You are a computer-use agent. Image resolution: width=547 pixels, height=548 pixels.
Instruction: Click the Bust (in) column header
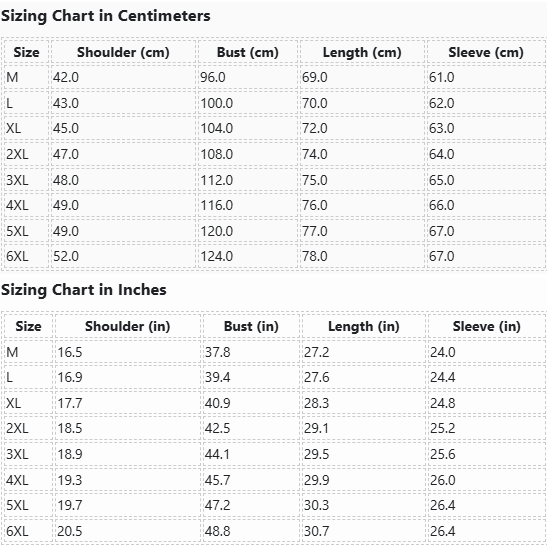(x=251, y=326)
